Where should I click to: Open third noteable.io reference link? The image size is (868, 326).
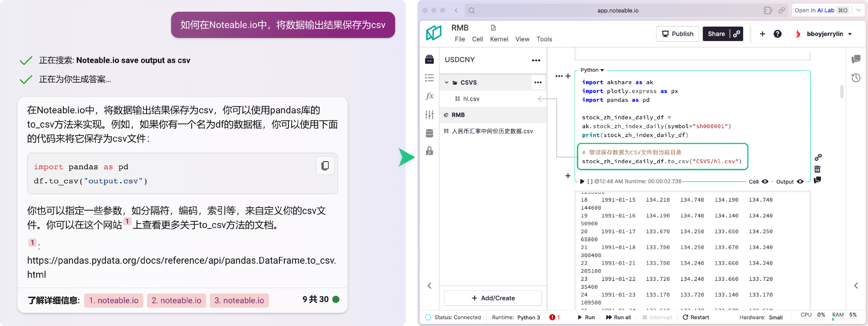point(239,301)
